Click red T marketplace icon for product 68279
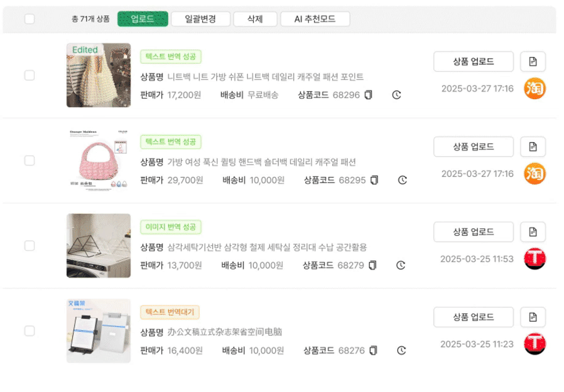The height and width of the screenshot is (392, 564). pyautogui.click(x=535, y=259)
